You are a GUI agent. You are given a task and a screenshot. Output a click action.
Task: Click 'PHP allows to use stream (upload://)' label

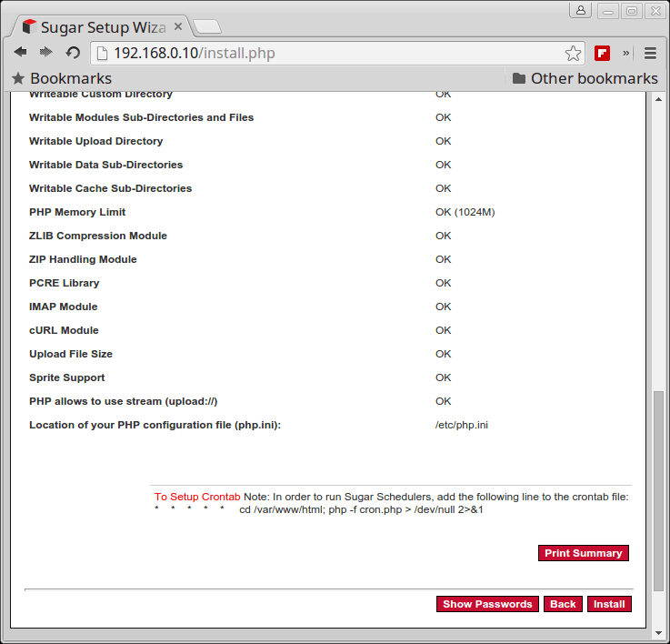click(123, 401)
